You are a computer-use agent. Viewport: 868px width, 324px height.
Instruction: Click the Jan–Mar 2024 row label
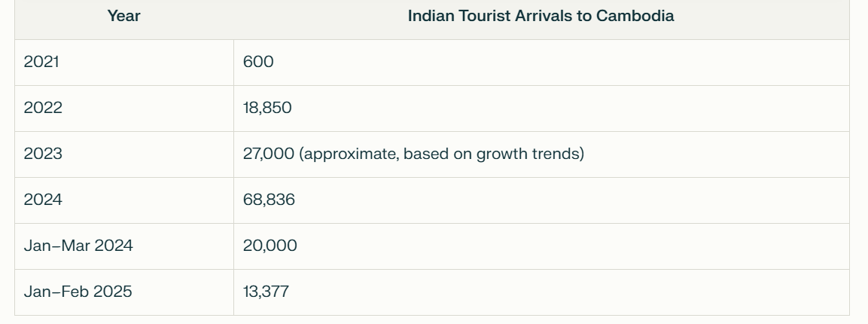78,246
